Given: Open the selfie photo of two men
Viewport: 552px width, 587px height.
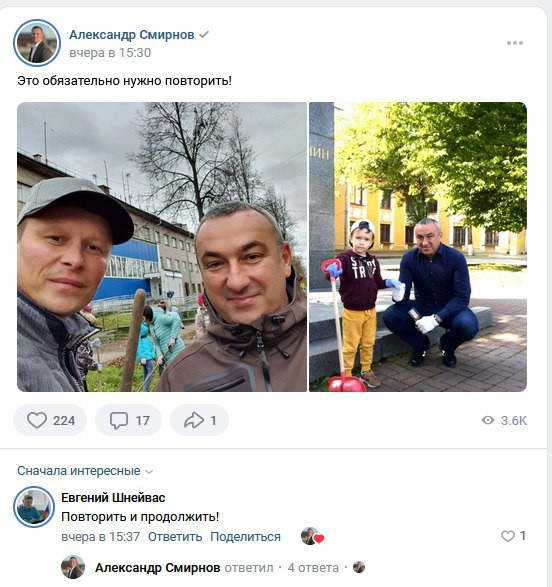Looking at the screenshot, I should (x=162, y=247).
